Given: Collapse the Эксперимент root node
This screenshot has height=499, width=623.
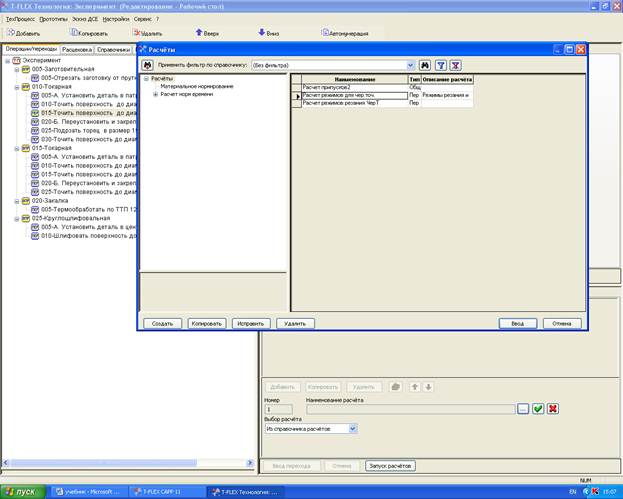Looking at the screenshot, I should (8, 61).
